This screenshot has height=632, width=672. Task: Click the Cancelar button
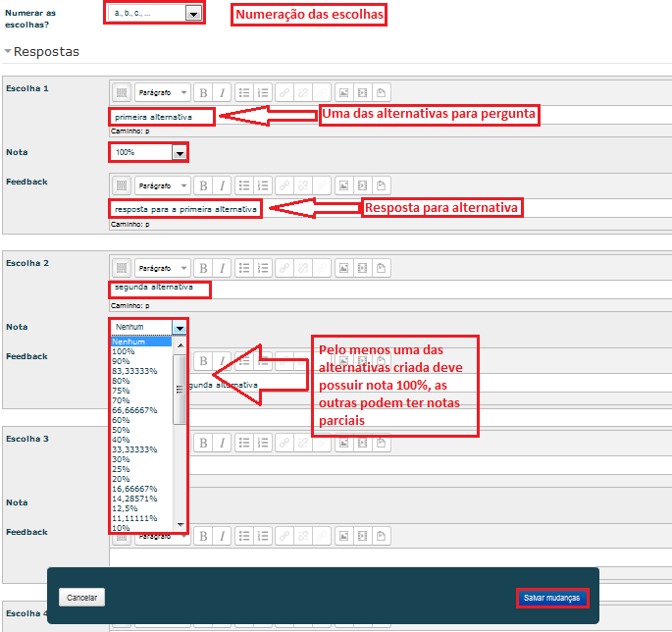(81, 597)
